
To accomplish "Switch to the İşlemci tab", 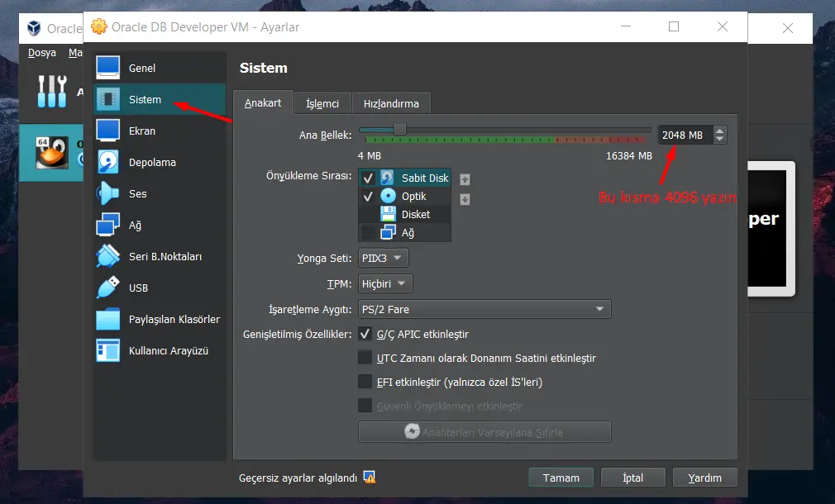I will (322, 103).
